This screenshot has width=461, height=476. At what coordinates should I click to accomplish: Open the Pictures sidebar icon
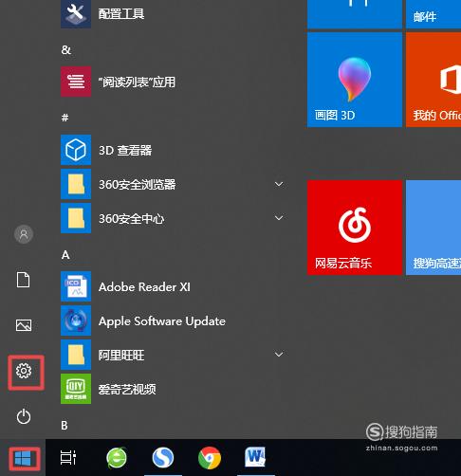pyautogui.click(x=24, y=325)
